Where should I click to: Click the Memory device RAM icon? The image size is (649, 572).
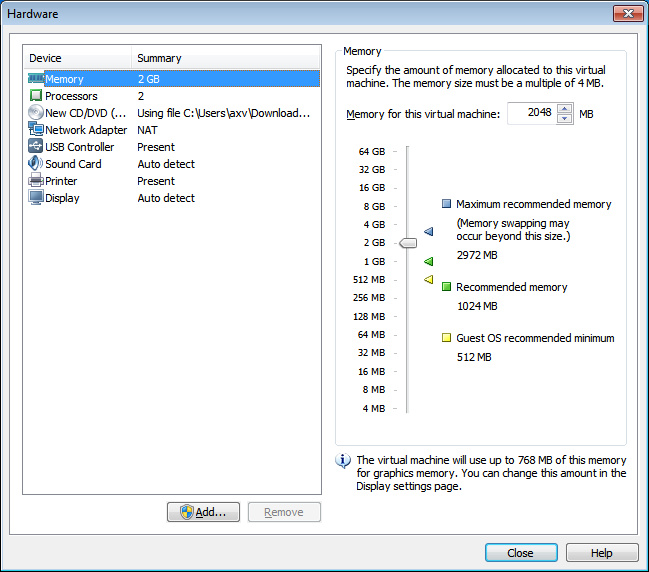pos(36,78)
